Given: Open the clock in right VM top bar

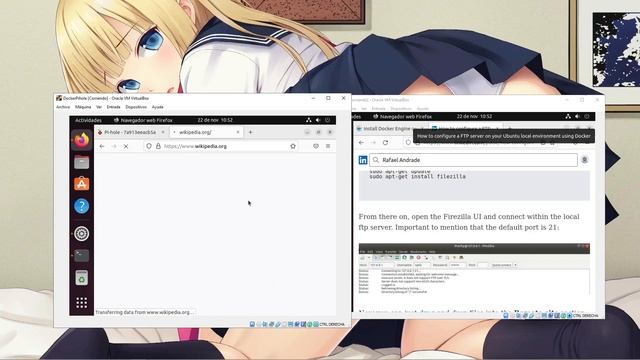Looking at the screenshot, I should pyautogui.click(x=474, y=117).
